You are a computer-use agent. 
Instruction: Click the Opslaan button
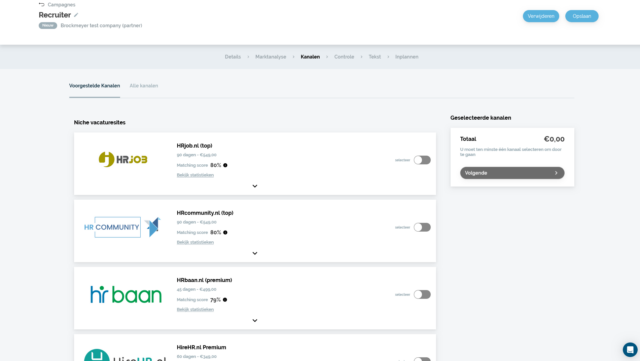(x=582, y=16)
